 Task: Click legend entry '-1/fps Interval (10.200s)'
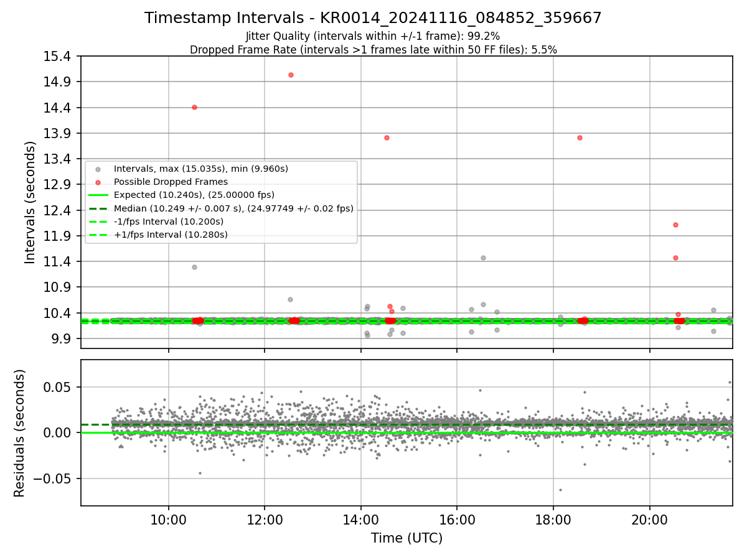click(169, 222)
